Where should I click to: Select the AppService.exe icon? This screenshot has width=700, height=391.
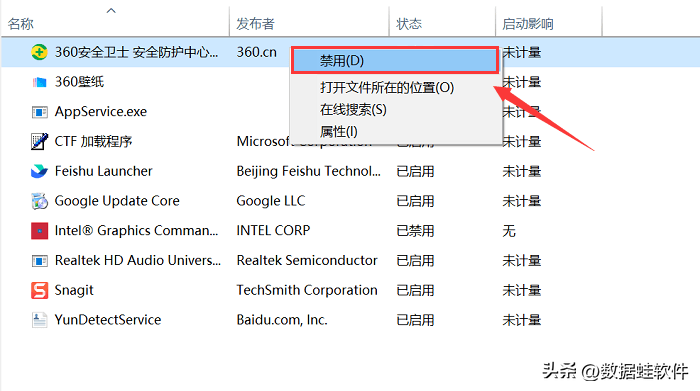coord(39,112)
